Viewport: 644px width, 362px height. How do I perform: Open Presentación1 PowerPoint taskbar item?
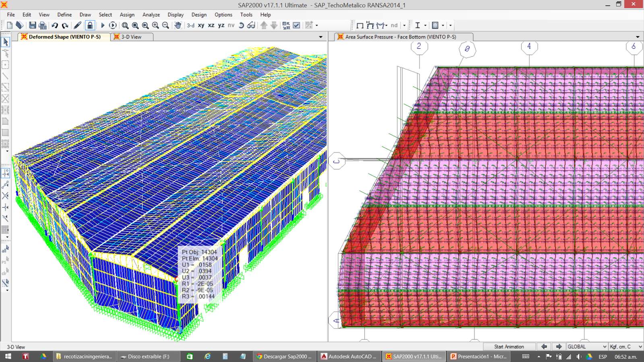[x=479, y=356]
